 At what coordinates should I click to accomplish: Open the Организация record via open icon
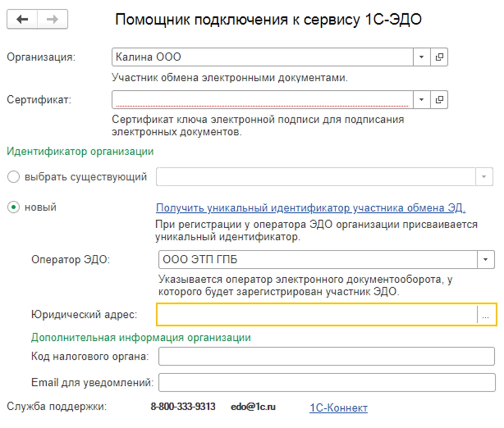[439, 57]
